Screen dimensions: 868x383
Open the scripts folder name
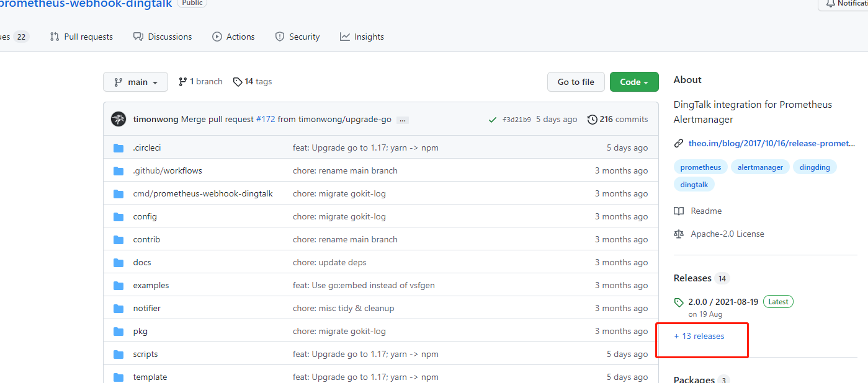(x=145, y=354)
